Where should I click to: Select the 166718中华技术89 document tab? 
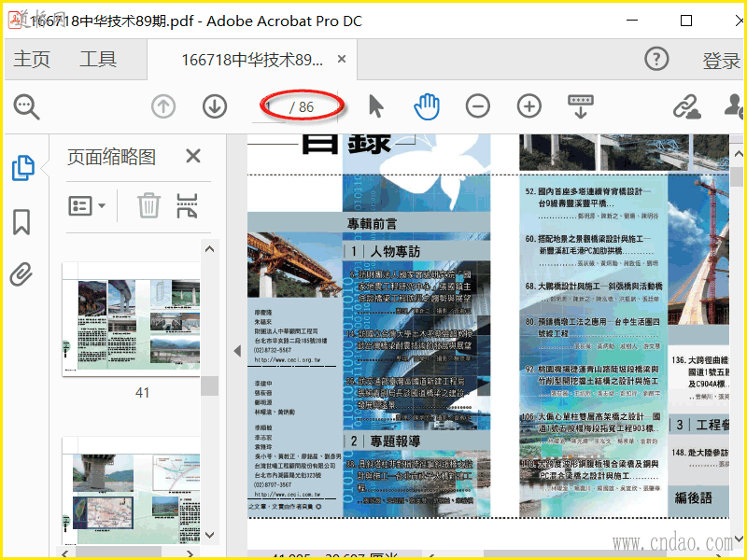252,60
